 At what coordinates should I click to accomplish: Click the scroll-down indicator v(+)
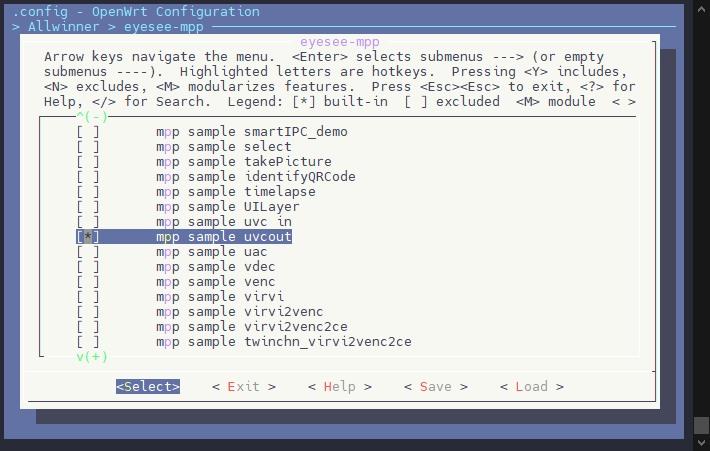click(x=92, y=356)
